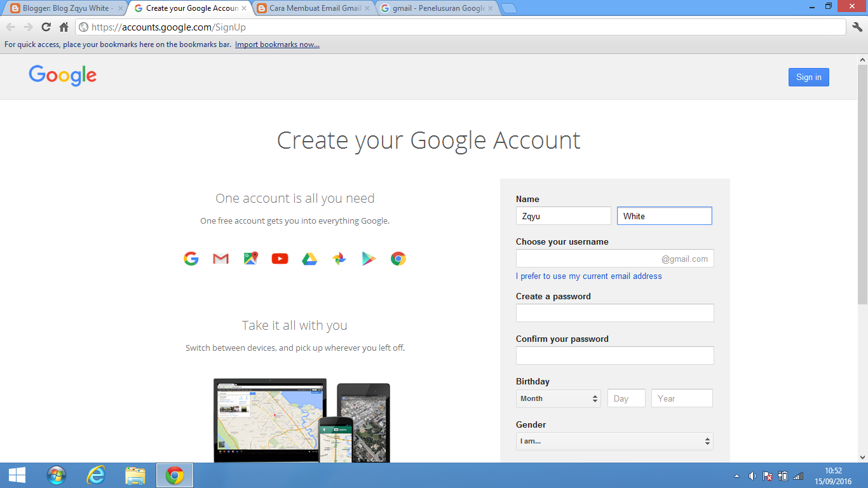Go to the home page via the house icon

(64, 27)
